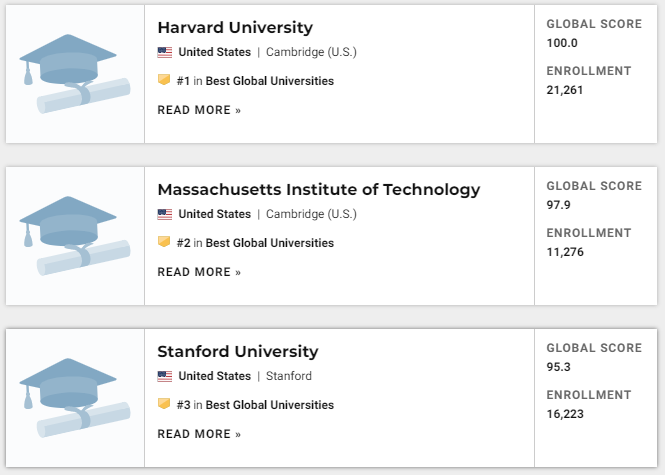Select Stanford's enrollment figure 16,223
The width and height of the screenshot is (665, 475).
tap(565, 414)
